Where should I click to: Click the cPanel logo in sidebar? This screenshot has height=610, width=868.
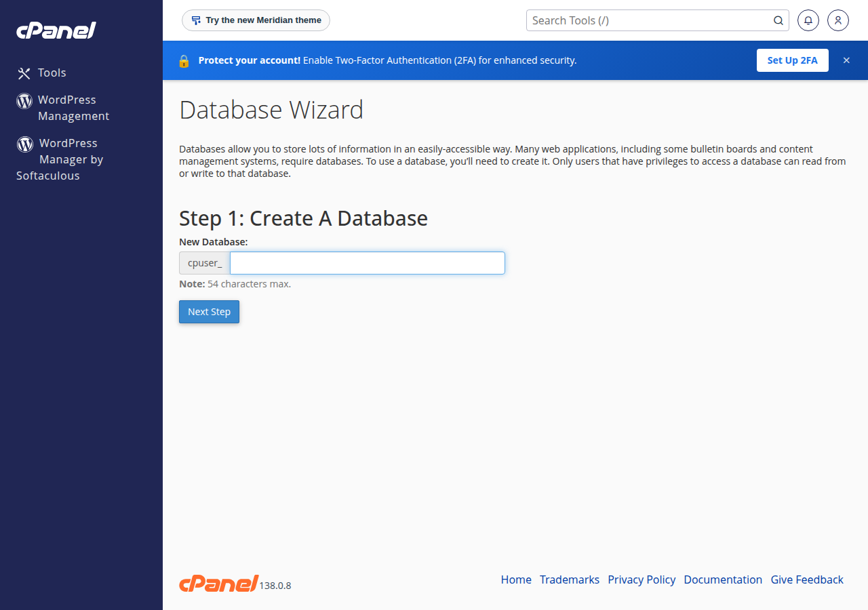tap(56, 30)
